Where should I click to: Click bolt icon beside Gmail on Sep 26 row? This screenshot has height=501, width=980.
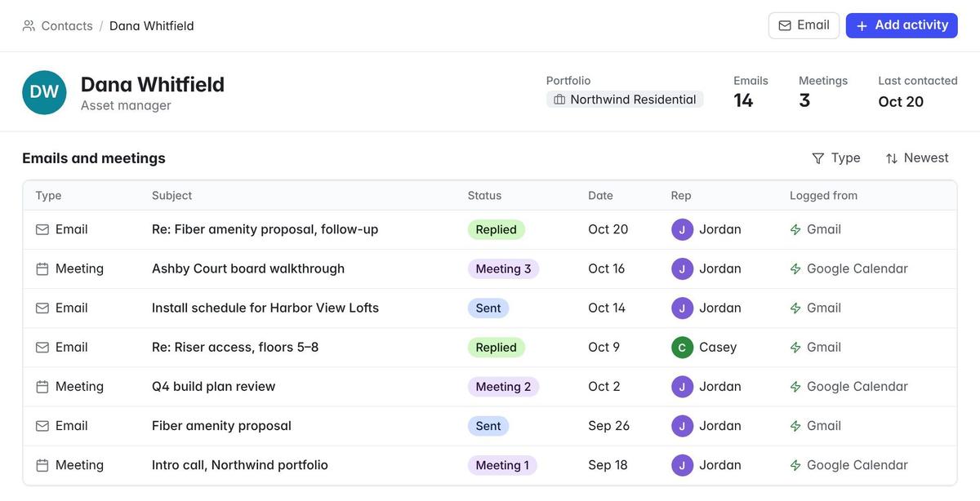click(x=795, y=426)
